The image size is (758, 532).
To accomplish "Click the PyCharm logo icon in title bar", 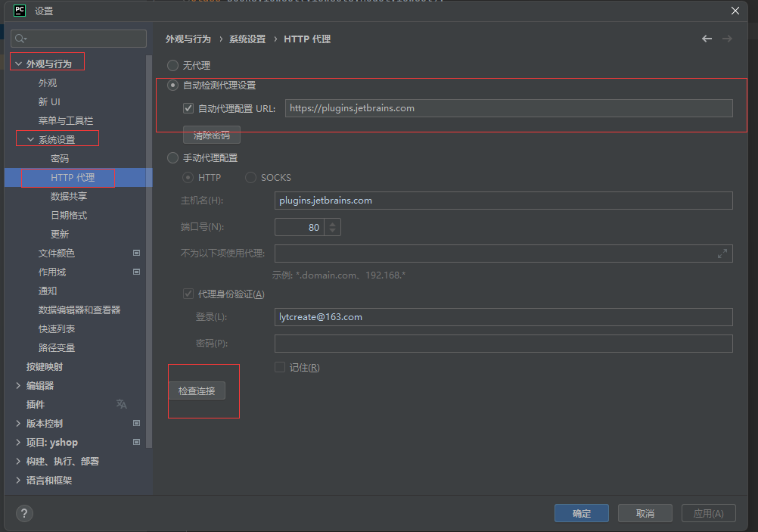I will [20, 11].
